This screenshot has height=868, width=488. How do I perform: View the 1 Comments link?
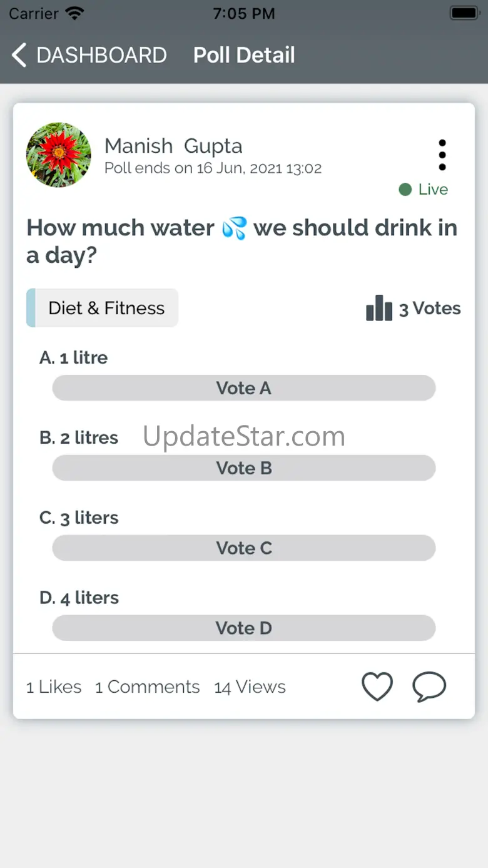[148, 687]
